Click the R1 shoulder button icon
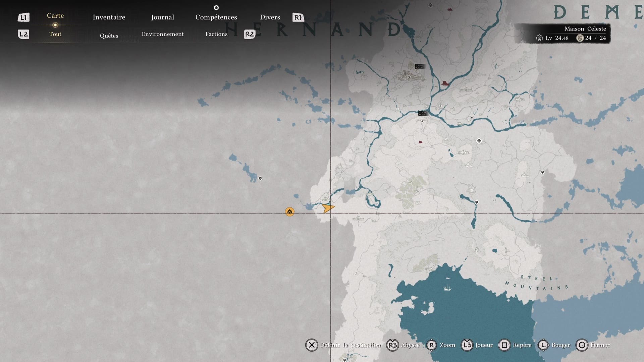644x362 pixels. [298, 17]
